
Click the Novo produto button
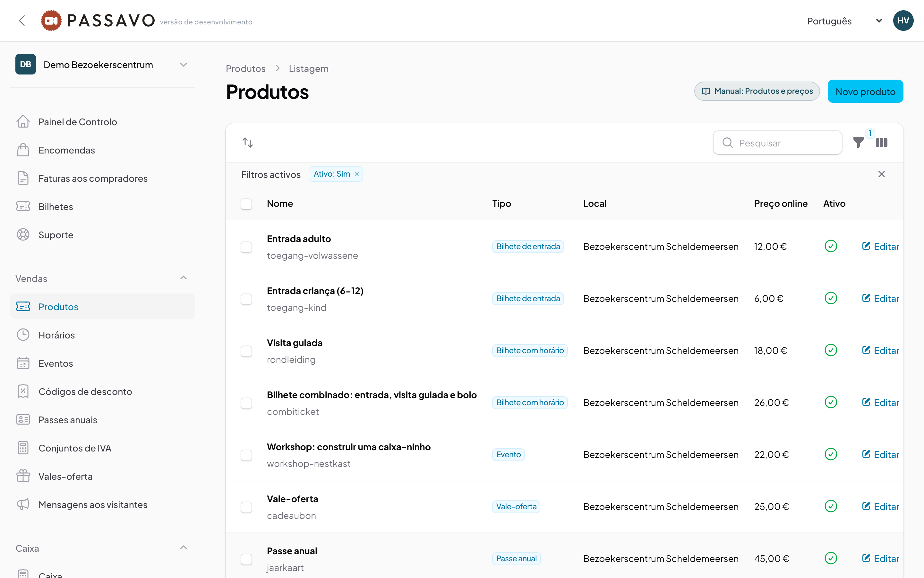[865, 92]
